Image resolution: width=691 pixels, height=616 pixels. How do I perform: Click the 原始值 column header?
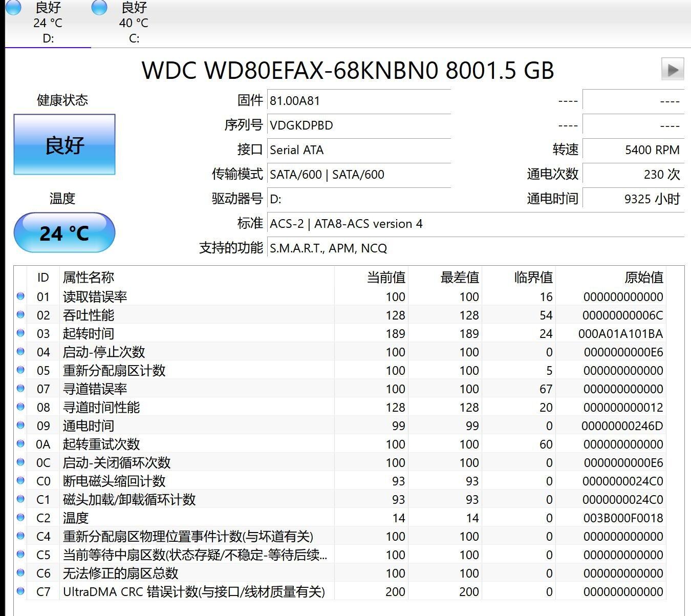tap(611, 278)
